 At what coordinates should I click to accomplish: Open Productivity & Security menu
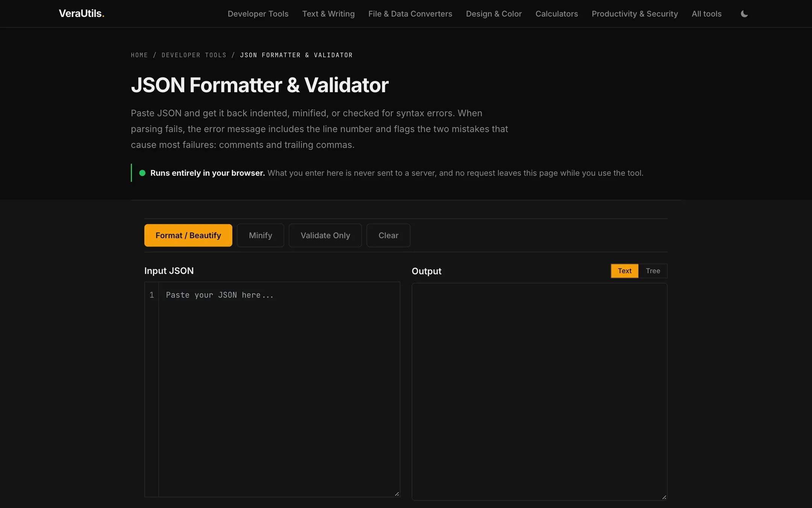click(635, 14)
